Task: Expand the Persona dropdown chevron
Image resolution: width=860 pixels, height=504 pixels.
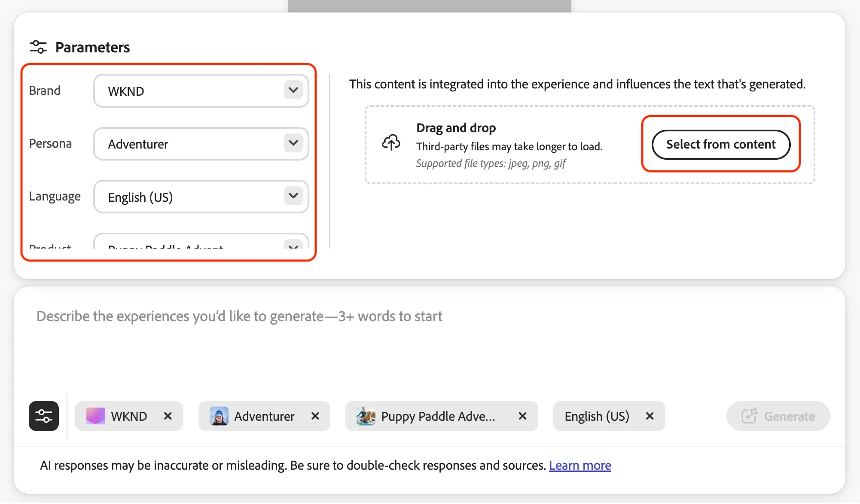Action: [293, 143]
